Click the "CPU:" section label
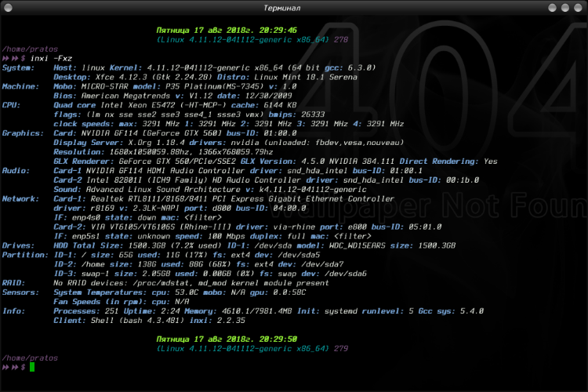The image size is (588, 392). [12, 105]
